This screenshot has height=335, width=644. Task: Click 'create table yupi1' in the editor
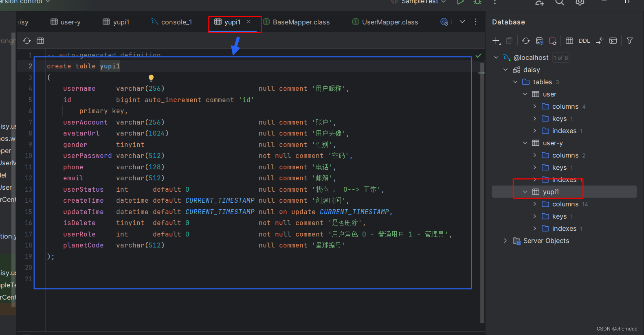(x=84, y=66)
